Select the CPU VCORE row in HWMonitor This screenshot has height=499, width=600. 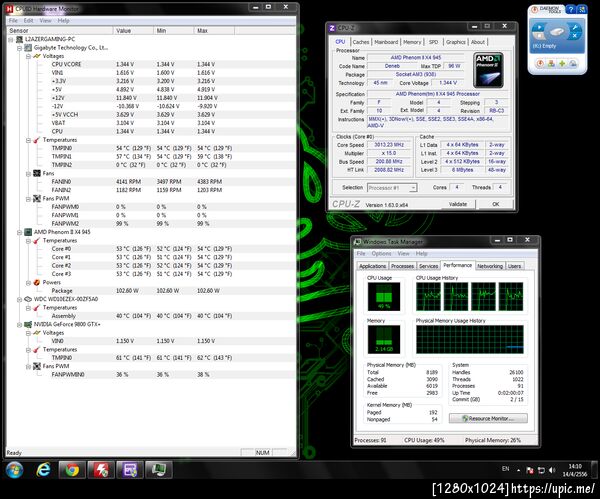tap(151, 64)
